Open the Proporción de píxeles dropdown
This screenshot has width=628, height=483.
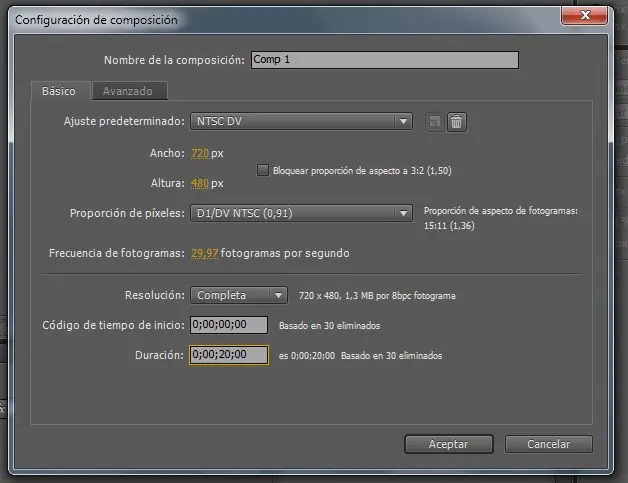point(301,213)
